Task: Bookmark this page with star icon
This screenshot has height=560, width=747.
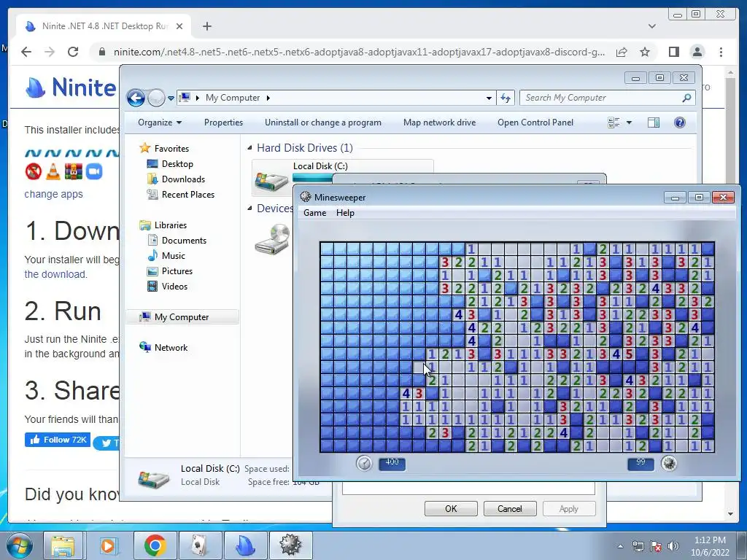Action: pyautogui.click(x=645, y=52)
